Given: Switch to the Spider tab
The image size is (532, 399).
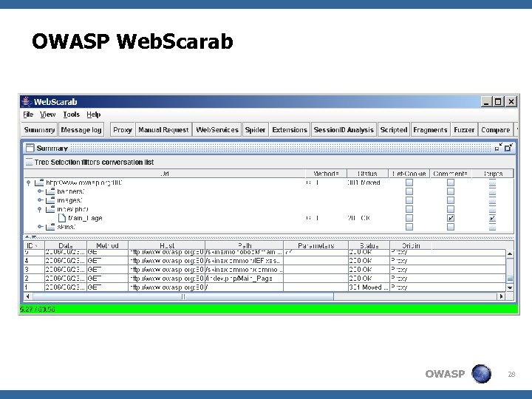Looking at the screenshot, I should [x=256, y=130].
